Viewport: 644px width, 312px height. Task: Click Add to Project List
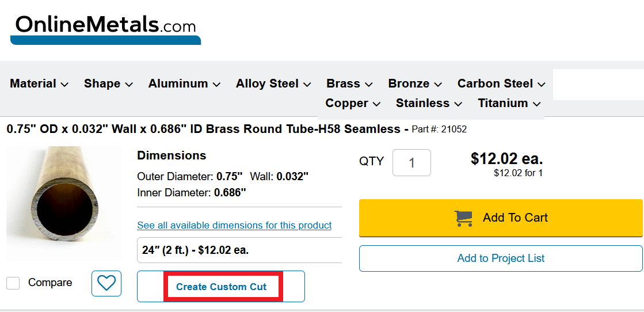(501, 258)
